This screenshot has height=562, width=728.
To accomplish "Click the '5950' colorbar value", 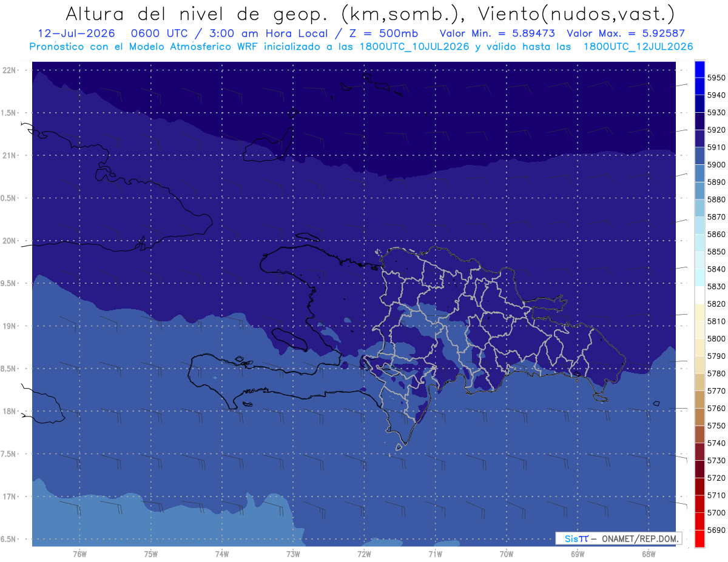I will coord(716,78).
